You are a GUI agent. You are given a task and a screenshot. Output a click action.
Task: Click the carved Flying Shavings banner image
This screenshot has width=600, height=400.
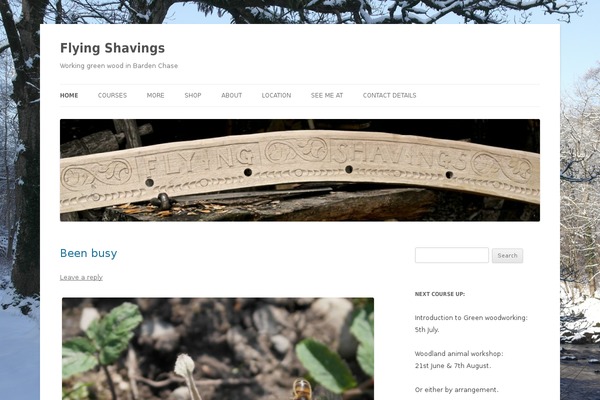pos(300,170)
